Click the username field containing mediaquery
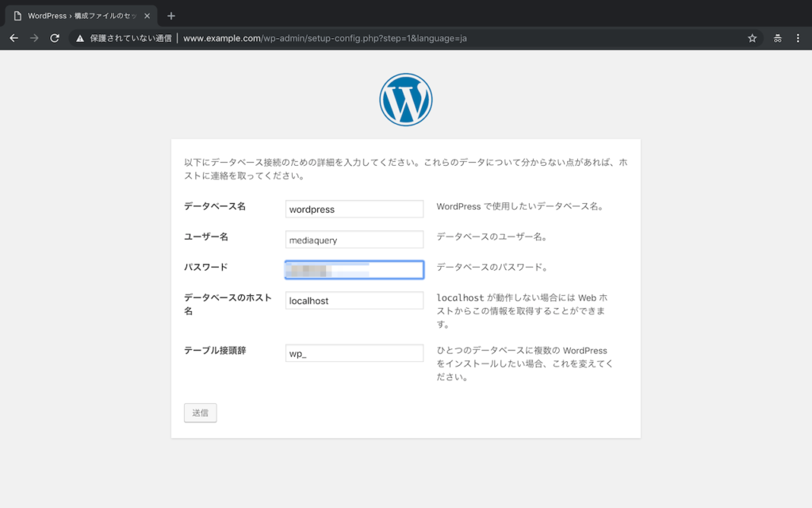812x508 pixels. (x=354, y=240)
